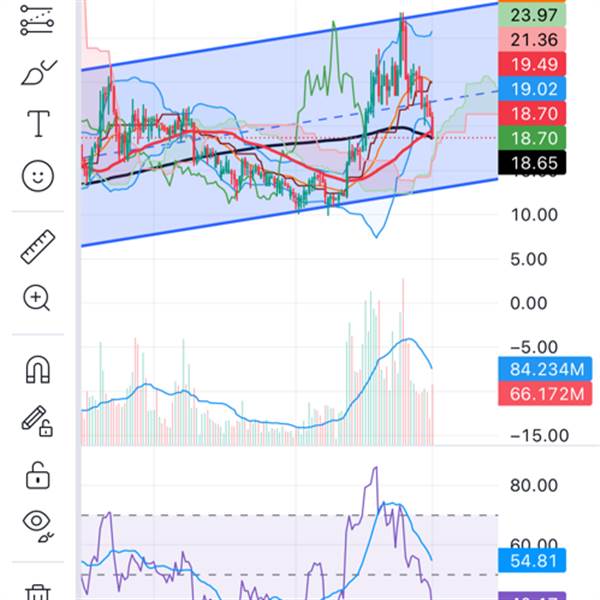Click the 18.65 black price label
Image resolution: width=600 pixels, height=600 pixels.
tap(532, 163)
